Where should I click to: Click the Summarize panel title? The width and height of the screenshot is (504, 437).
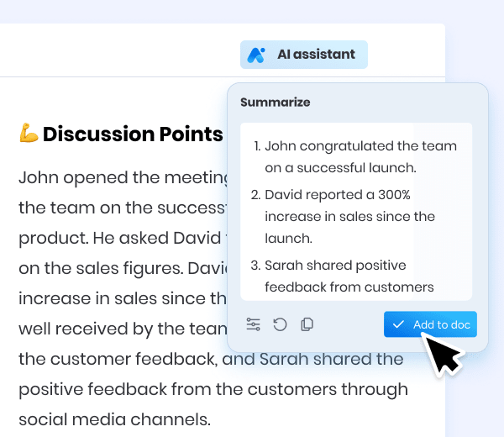coord(275,103)
